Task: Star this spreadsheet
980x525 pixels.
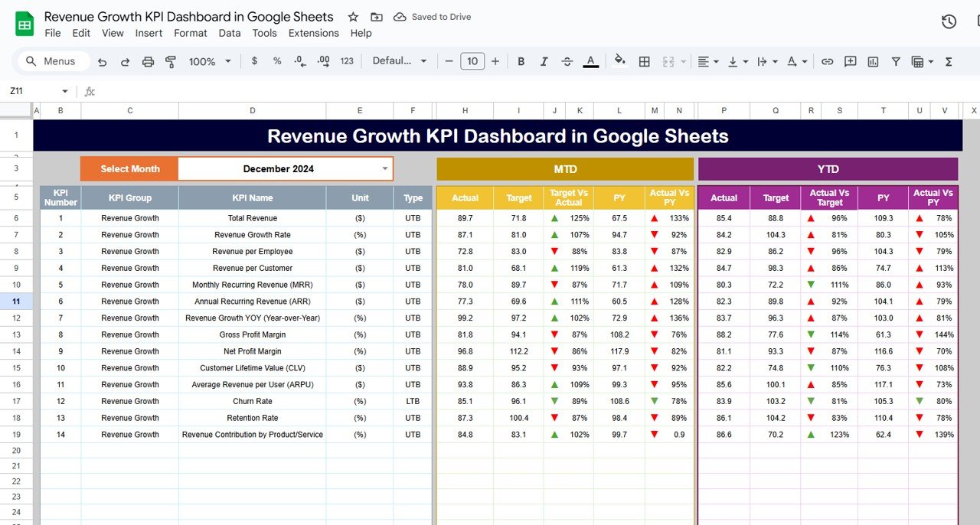Action: click(352, 16)
